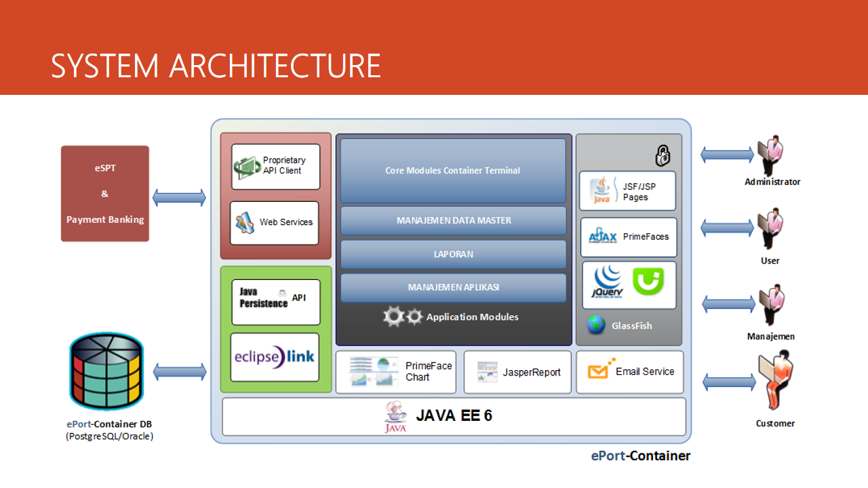This screenshot has height=488, width=868.
Task: Click the MANAJEMEN DATA MASTER module bar
Action: click(x=453, y=220)
